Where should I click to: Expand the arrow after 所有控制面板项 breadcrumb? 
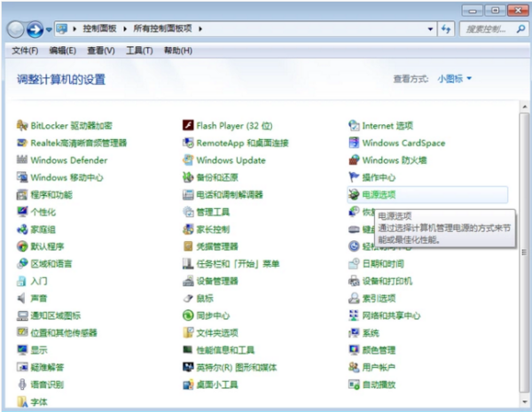point(200,29)
